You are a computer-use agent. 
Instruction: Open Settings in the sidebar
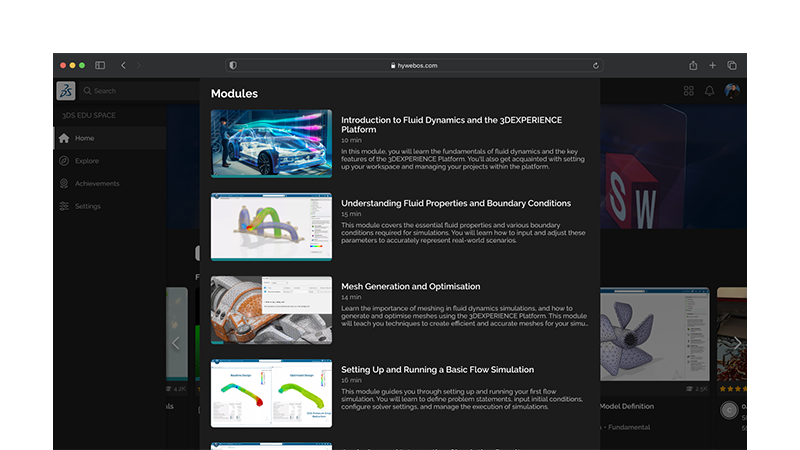tap(87, 206)
